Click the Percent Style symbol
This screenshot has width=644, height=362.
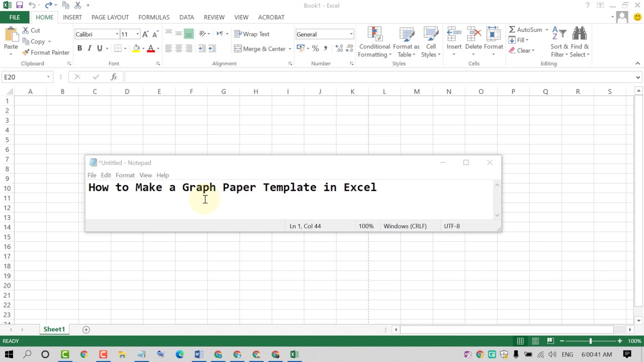click(315, 48)
